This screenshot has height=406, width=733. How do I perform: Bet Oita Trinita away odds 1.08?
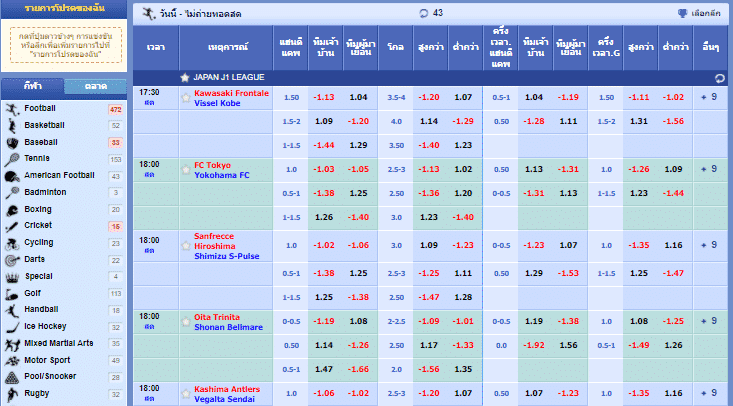[359, 321]
